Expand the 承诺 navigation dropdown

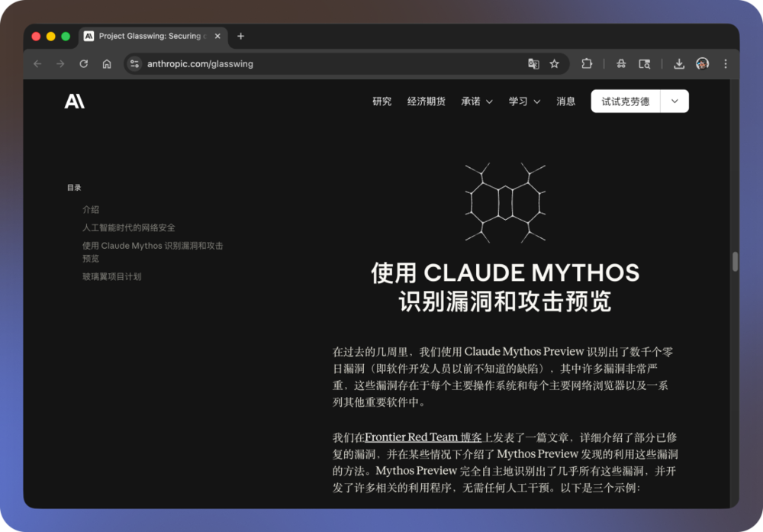(477, 102)
